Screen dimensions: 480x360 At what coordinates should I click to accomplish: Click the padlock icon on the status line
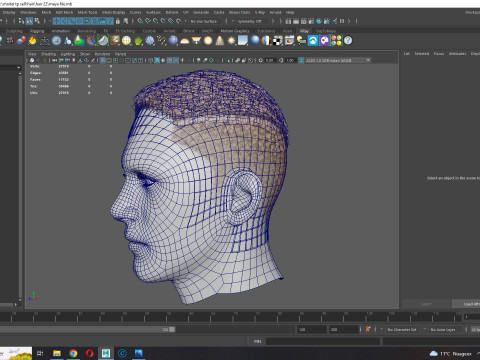pyautogui.click(x=118, y=21)
